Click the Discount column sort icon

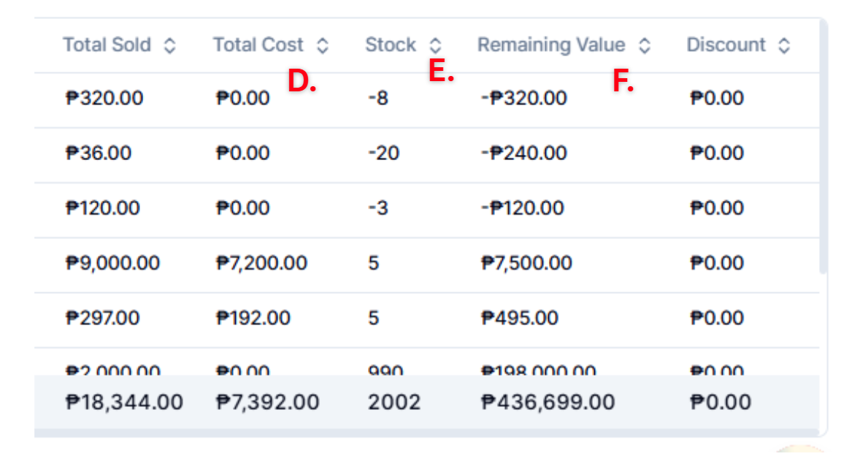784,45
